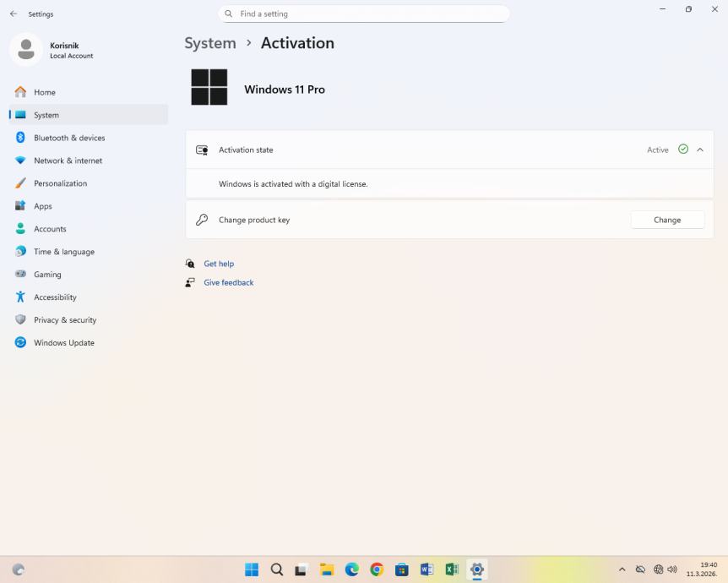This screenshot has height=583, width=728.
Task: Open the clock and date flyout
Action: pyautogui.click(x=702, y=569)
